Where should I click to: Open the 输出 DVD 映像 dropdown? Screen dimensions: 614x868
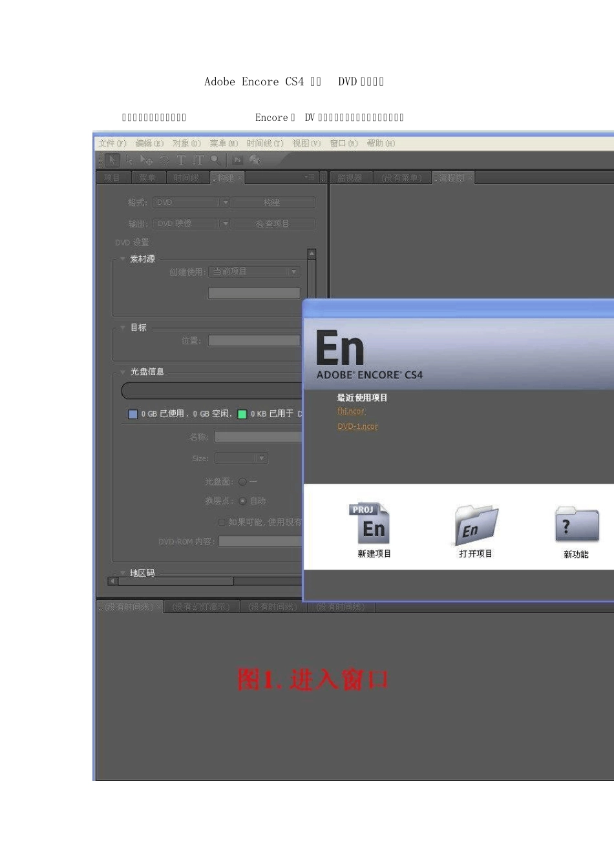pyautogui.click(x=192, y=224)
